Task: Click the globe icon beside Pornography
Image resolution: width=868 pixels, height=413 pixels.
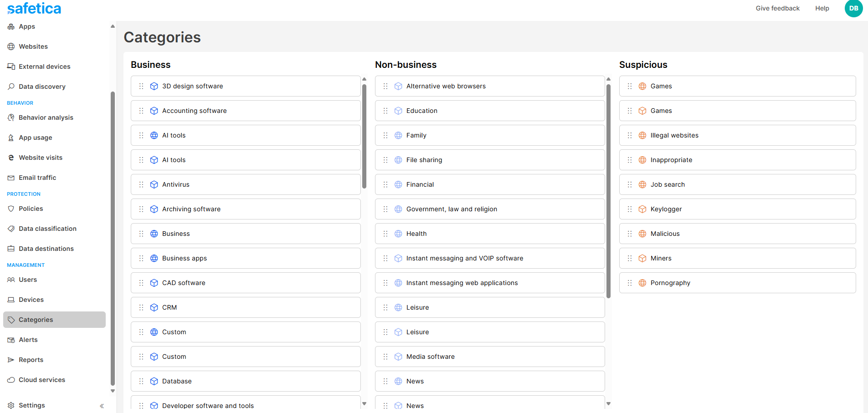Action: coord(642,283)
